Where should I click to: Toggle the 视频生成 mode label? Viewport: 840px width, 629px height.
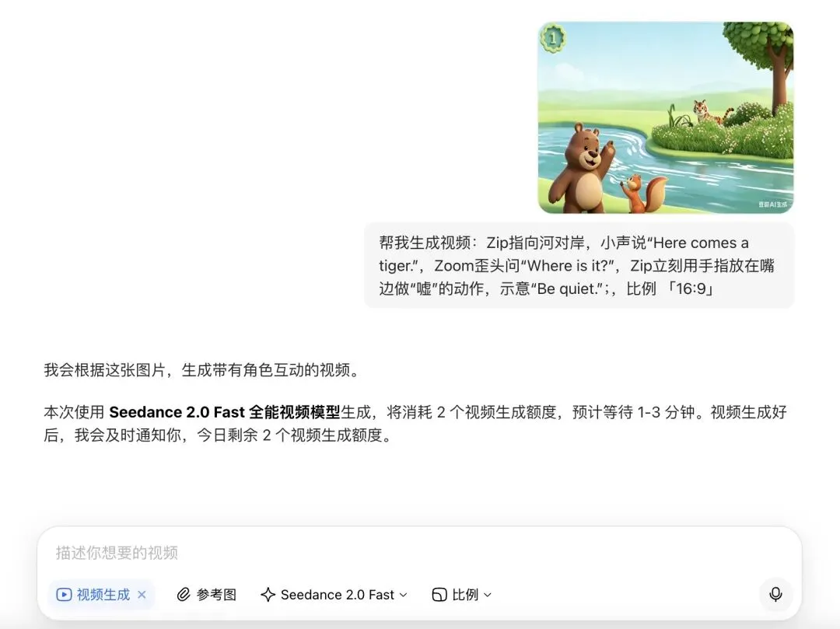pyautogui.click(x=103, y=595)
